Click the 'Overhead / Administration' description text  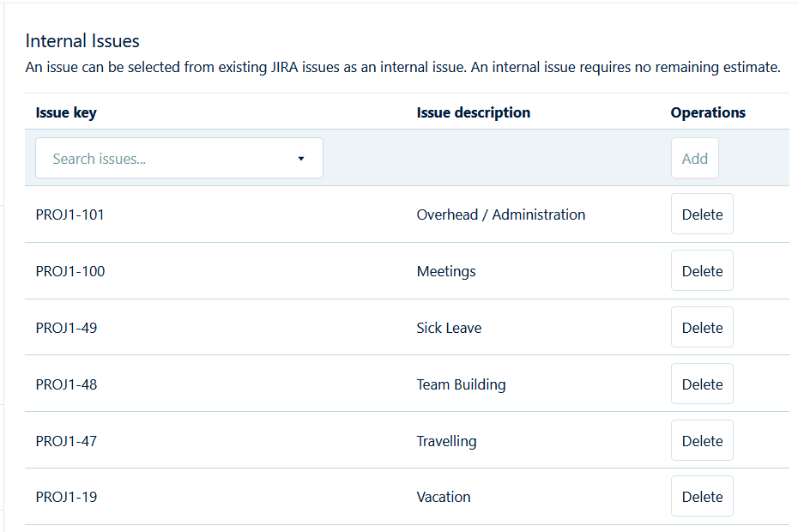coord(501,215)
